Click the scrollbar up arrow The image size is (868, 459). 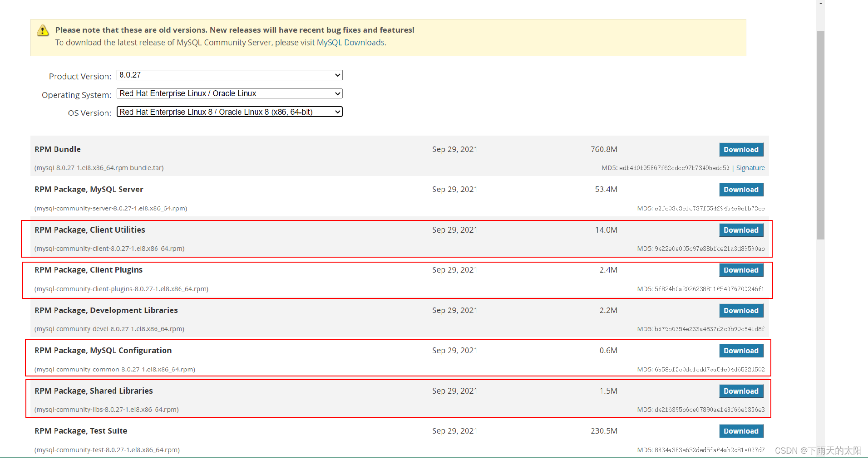pyautogui.click(x=820, y=3)
